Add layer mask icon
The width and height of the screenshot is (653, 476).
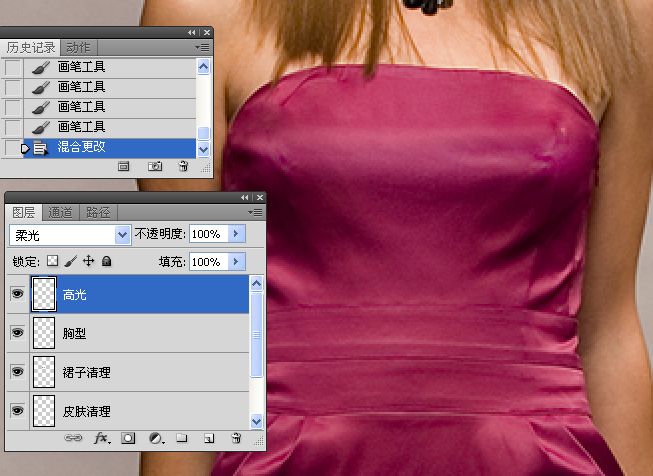128,438
